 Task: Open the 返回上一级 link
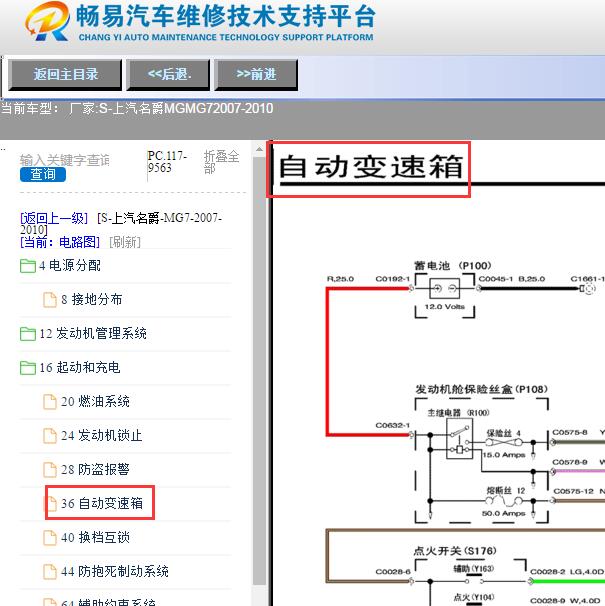[x=54, y=218]
